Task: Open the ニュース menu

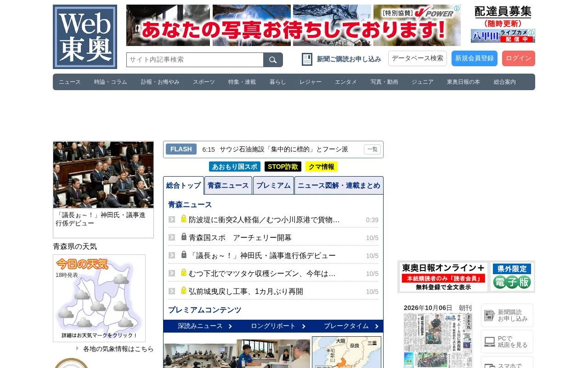Action: click(x=70, y=82)
